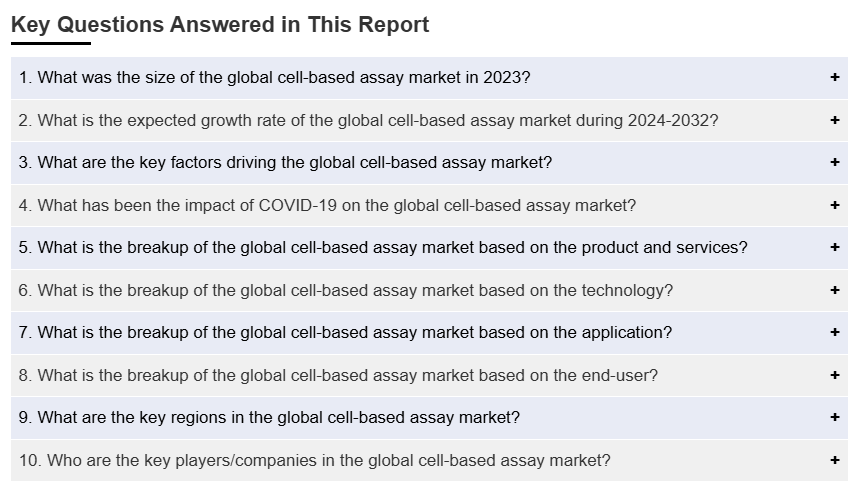The image size is (857, 492).
Task: Expand question 7 on breakup by application
Action: click(x=345, y=332)
